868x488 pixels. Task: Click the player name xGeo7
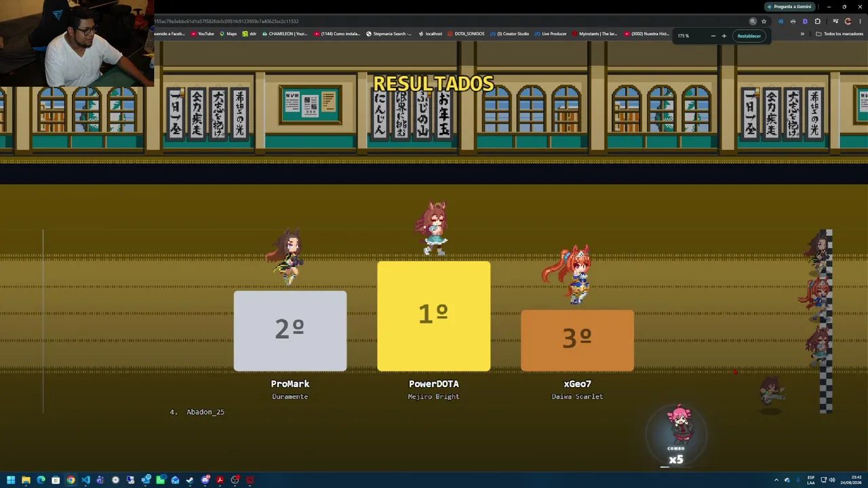(x=578, y=384)
